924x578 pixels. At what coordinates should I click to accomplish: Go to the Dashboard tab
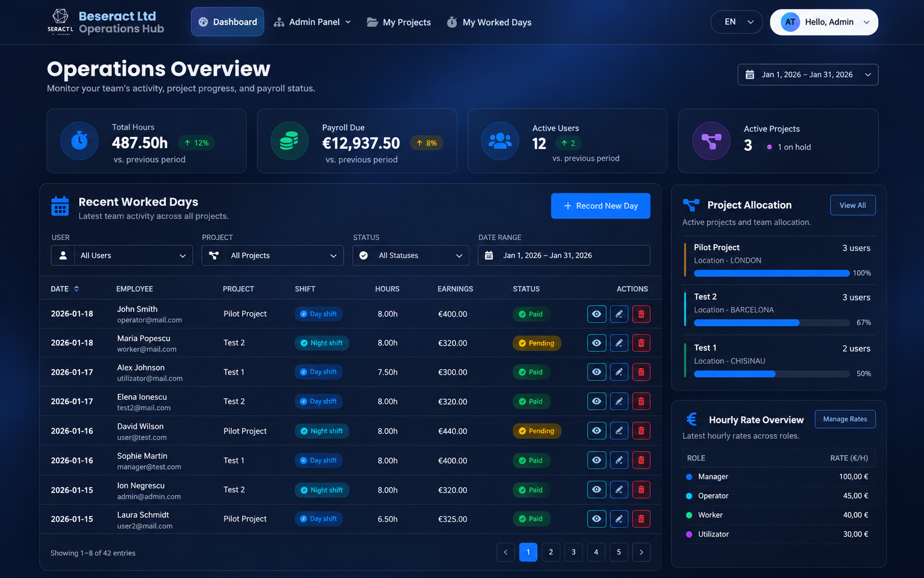(x=227, y=22)
